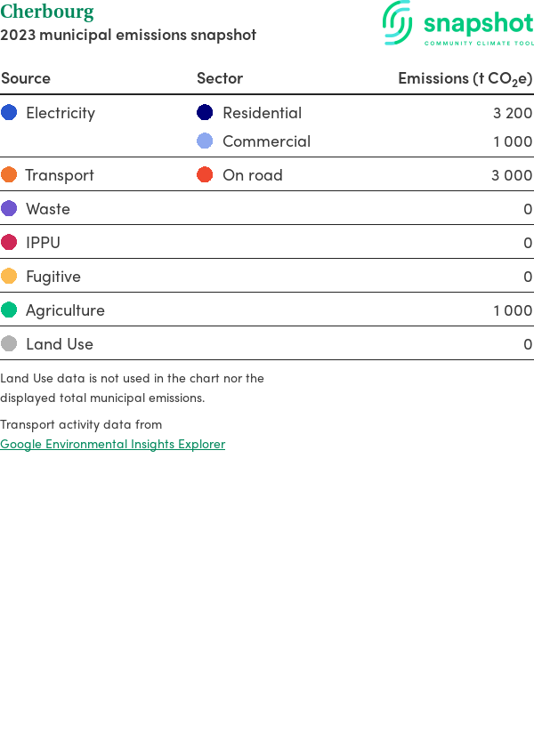Image resolution: width=534 pixels, height=756 pixels.
Task: Click the Sector column header
Action: tap(220, 78)
